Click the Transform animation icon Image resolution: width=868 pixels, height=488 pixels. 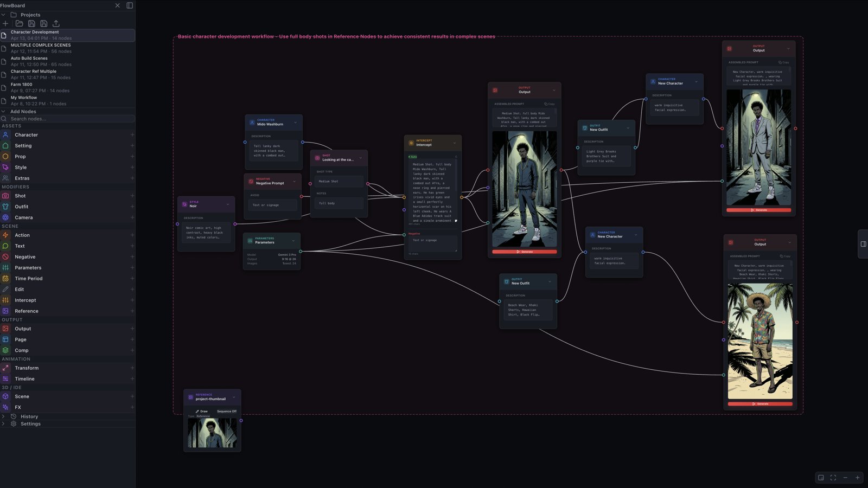tap(5, 368)
